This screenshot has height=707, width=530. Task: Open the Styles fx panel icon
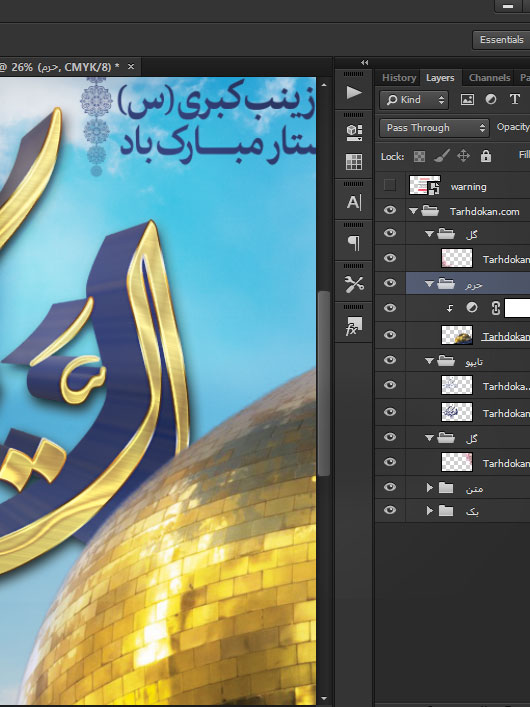tap(354, 326)
